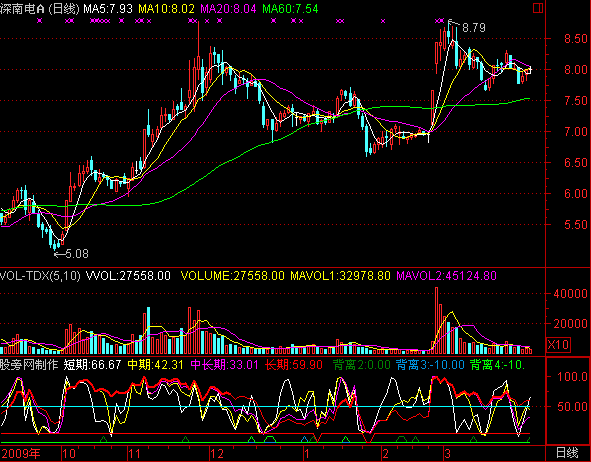The image size is (591, 462).
Task: Click the cyan 50.00 level line in oscillator
Action: [273, 407]
